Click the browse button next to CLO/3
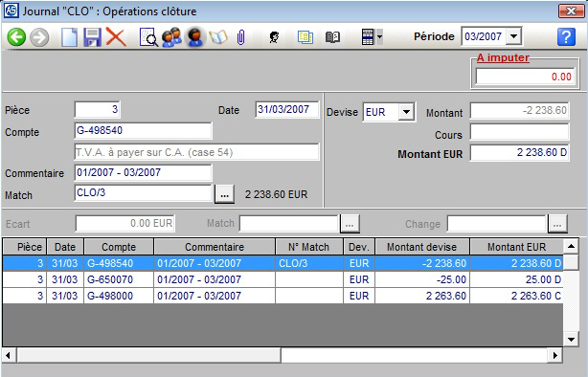Screen dimensions: 588x377 click(224, 194)
